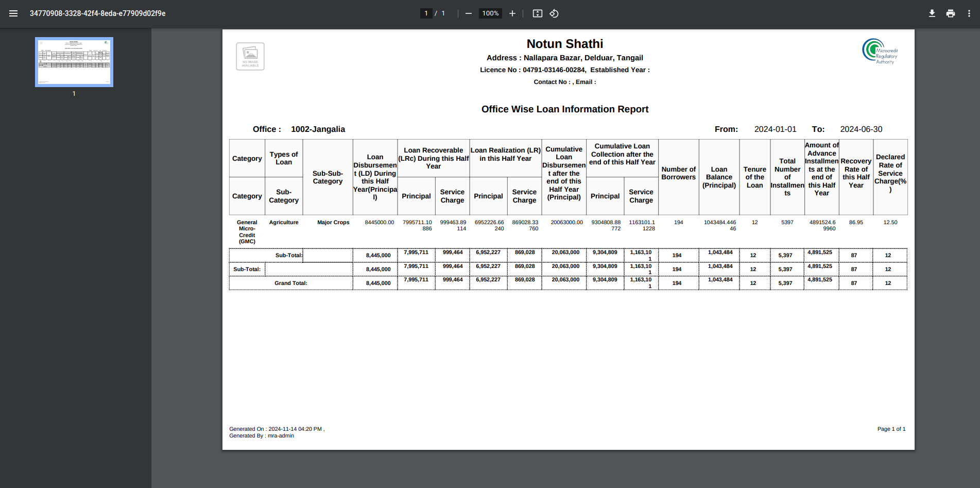Image resolution: width=980 pixels, height=488 pixels.
Task: Click the 'Agriculture' cell
Action: (x=284, y=223)
